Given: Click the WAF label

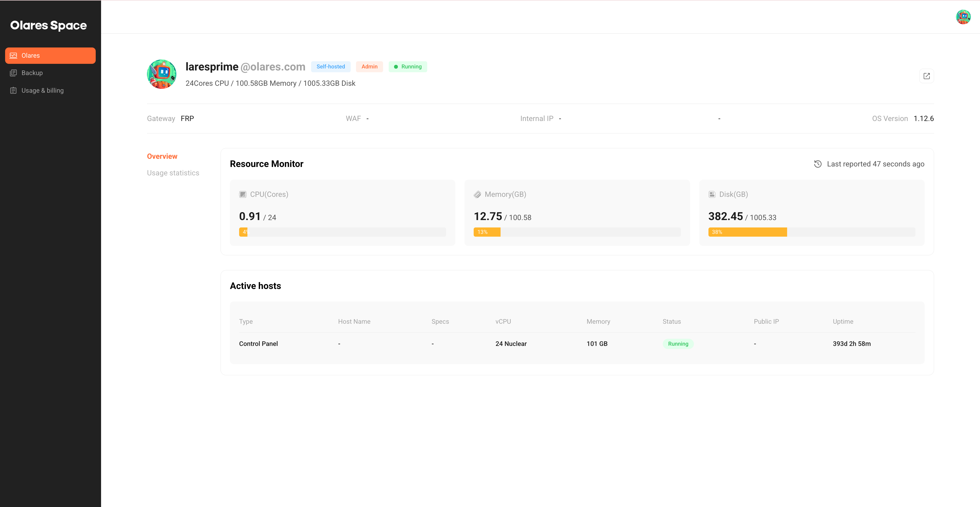Looking at the screenshot, I should point(353,119).
